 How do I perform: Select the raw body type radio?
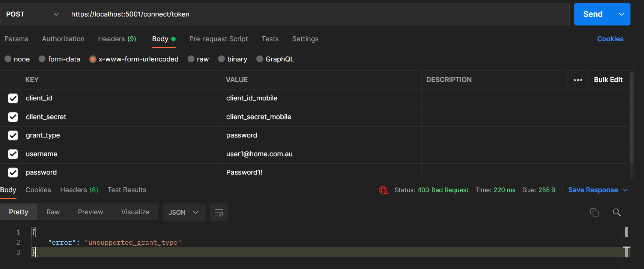point(191,59)
